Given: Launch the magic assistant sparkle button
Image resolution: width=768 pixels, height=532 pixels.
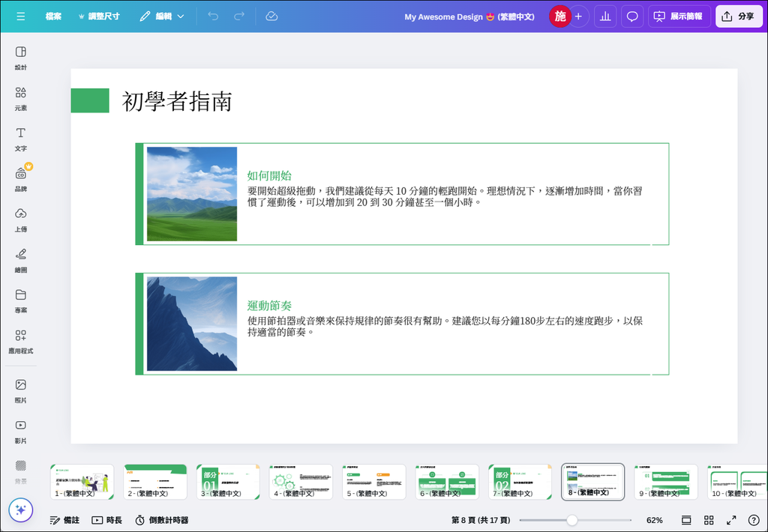Looking at the screenshot, I should 20,510.
